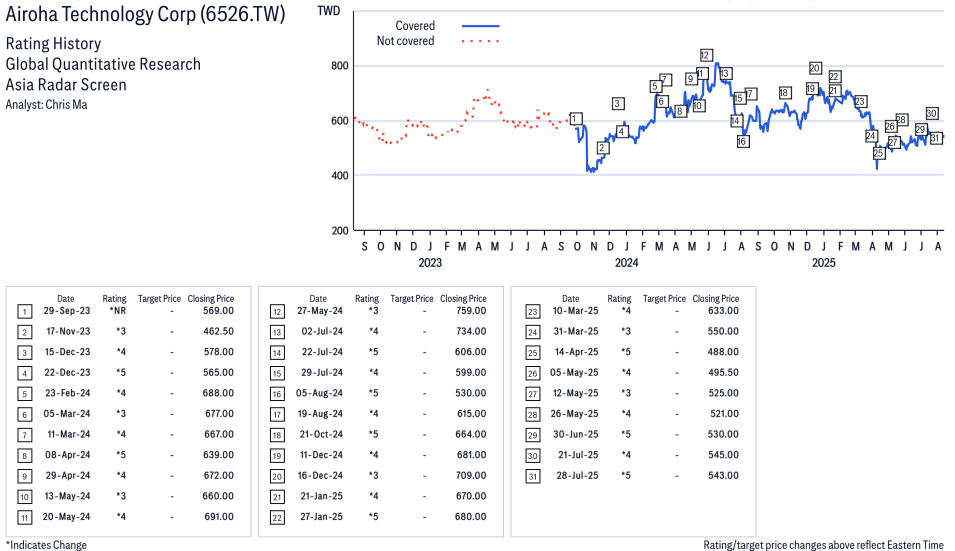The height and width of the screenshot is (551, 955).
Task: Click chart marker 16 below the line
Action: pos(742,141)
